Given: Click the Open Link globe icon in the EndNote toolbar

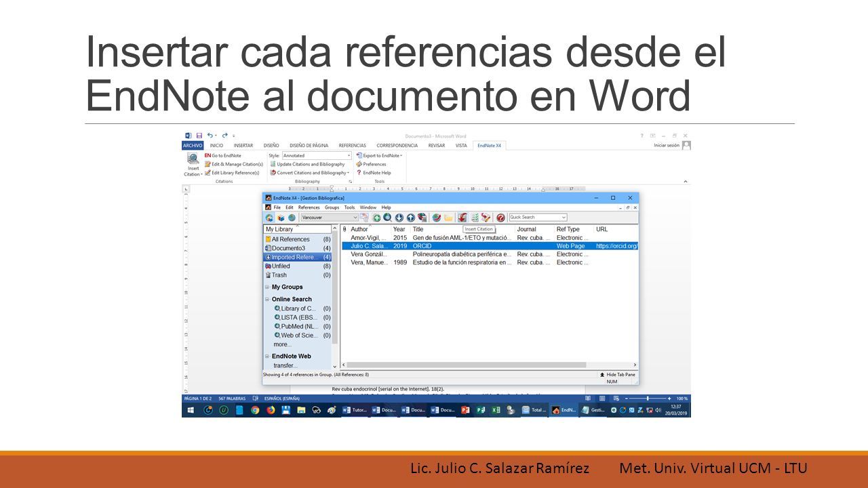Looking at the screenshot, I should point(437,218).
